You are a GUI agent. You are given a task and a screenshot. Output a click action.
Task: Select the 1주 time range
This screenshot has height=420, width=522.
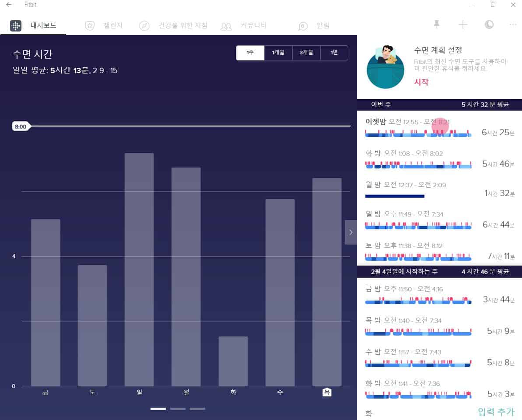click(x=250, y=52)
